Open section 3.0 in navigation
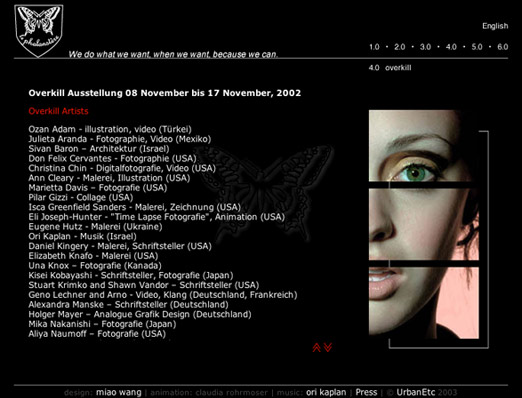The image size is (522, 398). (425, 47)
